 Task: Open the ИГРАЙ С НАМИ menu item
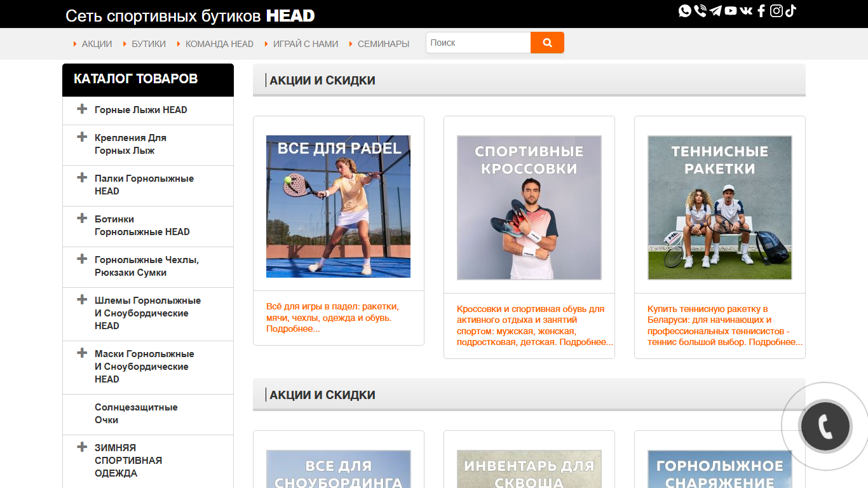(306, 44)
